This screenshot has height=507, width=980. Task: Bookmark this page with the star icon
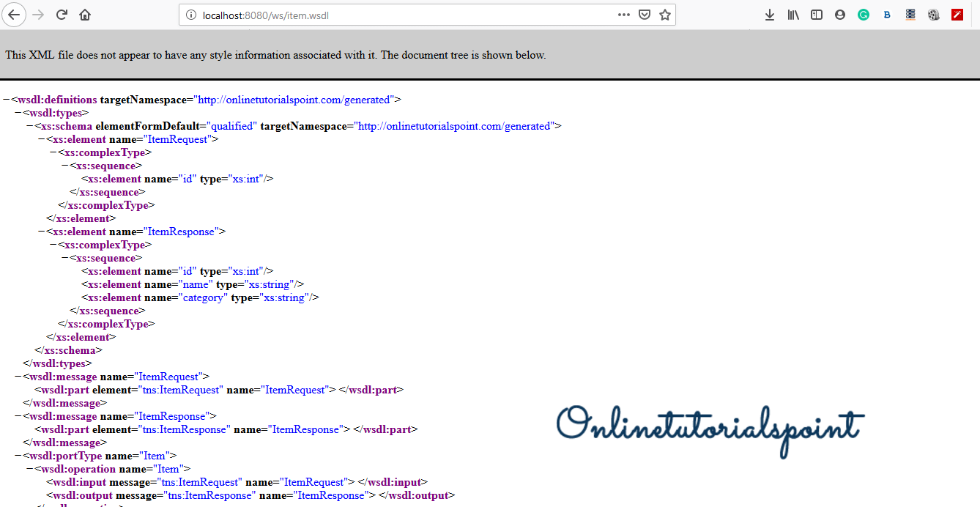coord(665,15)
